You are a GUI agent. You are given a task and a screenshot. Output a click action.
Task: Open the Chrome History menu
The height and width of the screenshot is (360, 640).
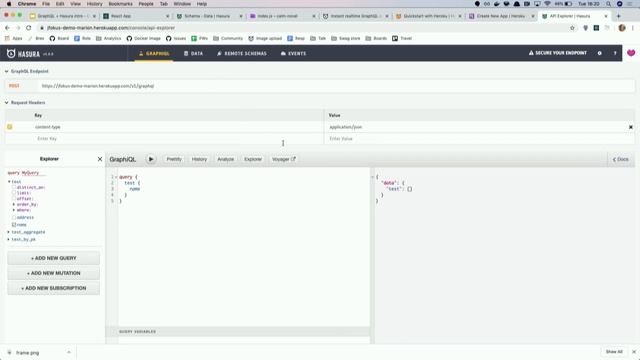(x=95, y=4)
